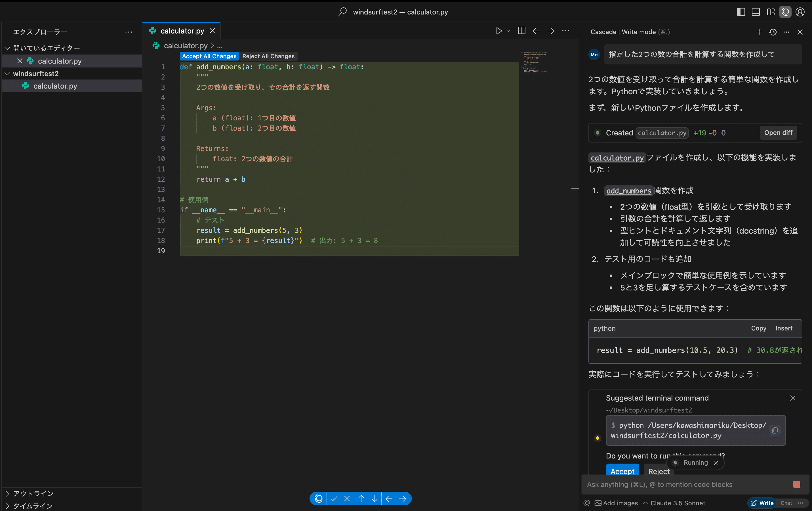Toggle the bottom panel layout icon
812x511 pixels.
pyautogui.click(x=756, y=12)
